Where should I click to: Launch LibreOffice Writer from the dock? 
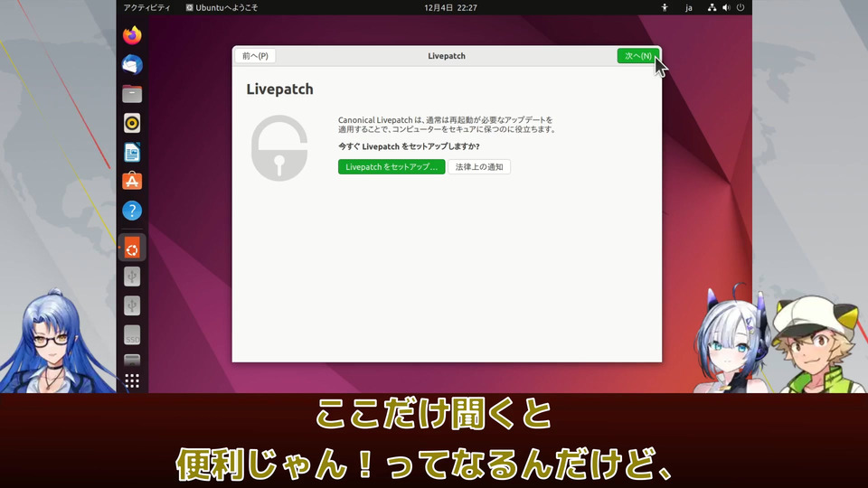coord(132,152)
